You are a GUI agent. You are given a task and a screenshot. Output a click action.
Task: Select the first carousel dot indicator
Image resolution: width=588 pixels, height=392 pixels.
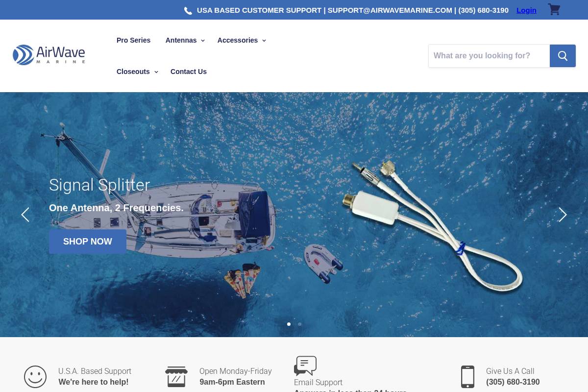coord(289,324)
